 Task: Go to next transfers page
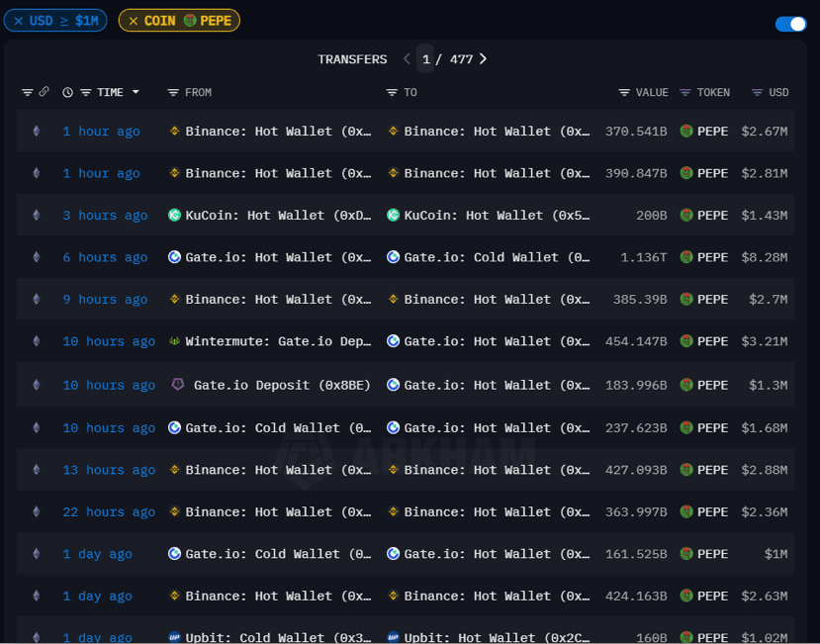point(483,59)
